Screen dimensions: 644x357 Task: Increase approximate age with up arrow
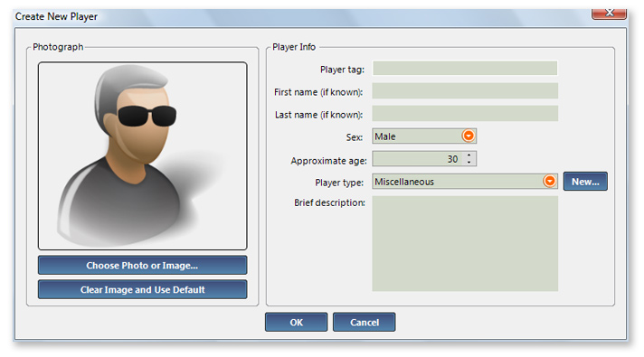[469, 155]
